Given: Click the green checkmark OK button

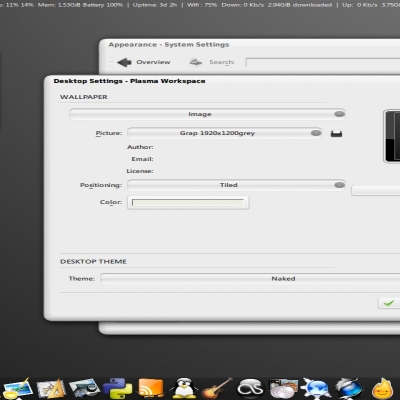Looking at the screenshot, I should [x=389, y=303].
